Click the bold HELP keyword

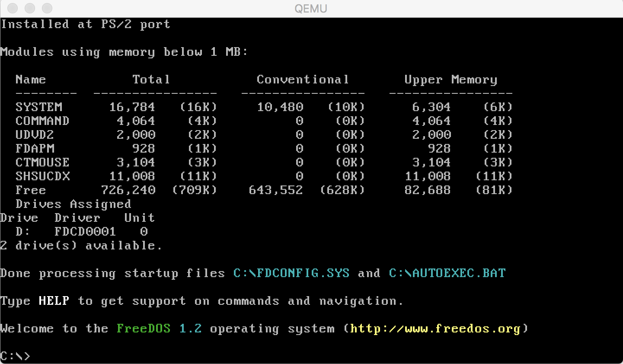[x=54, y=301]
